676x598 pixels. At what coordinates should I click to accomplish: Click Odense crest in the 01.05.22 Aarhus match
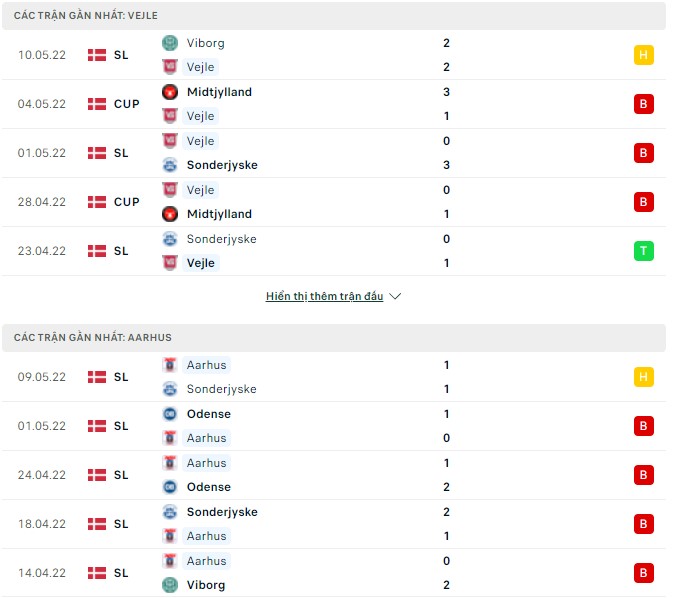169,414
